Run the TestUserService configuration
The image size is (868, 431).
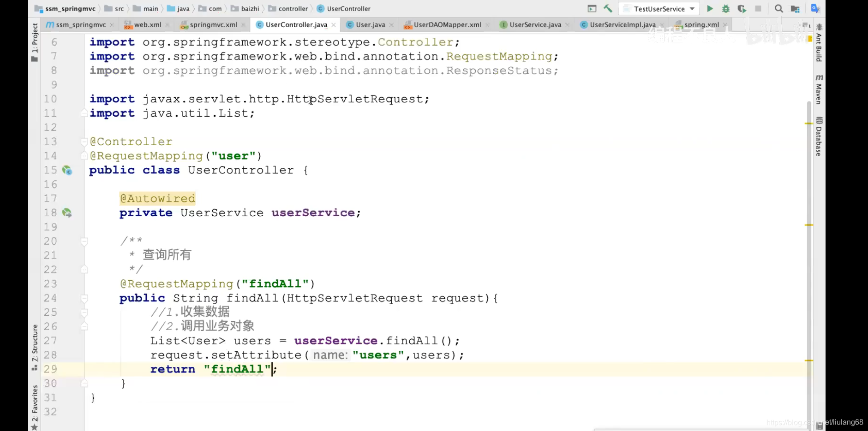coord(710,9)
